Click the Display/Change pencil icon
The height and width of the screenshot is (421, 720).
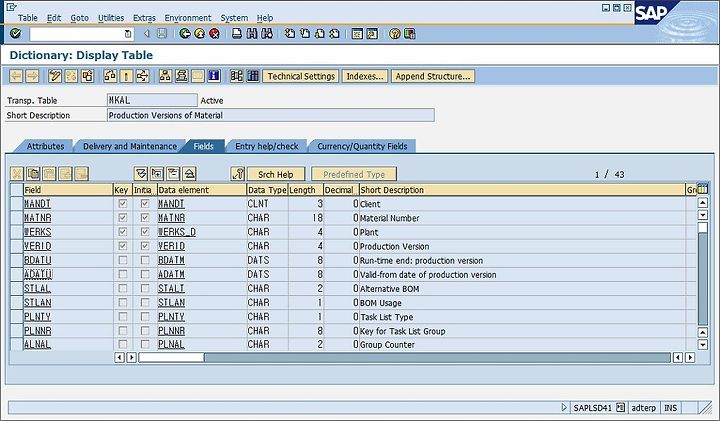tap(55, 76)
